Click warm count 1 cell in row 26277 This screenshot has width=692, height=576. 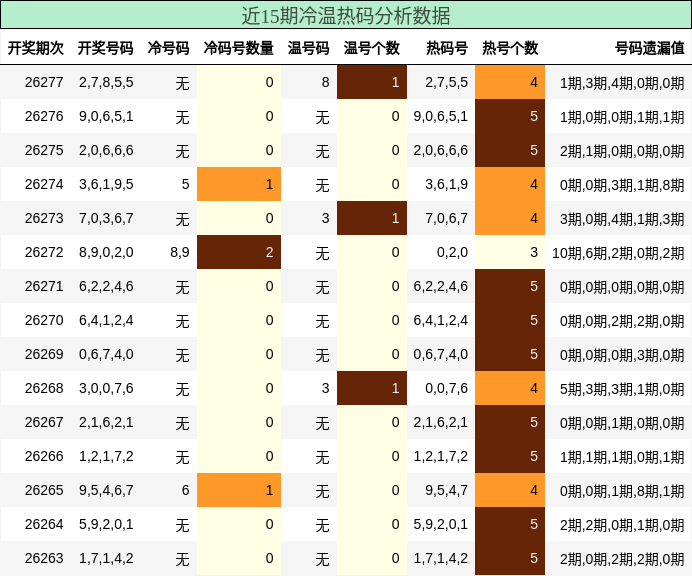click(372, 82)
